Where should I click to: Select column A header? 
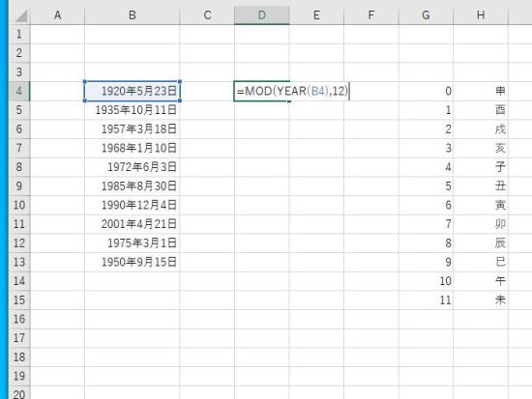57,15
